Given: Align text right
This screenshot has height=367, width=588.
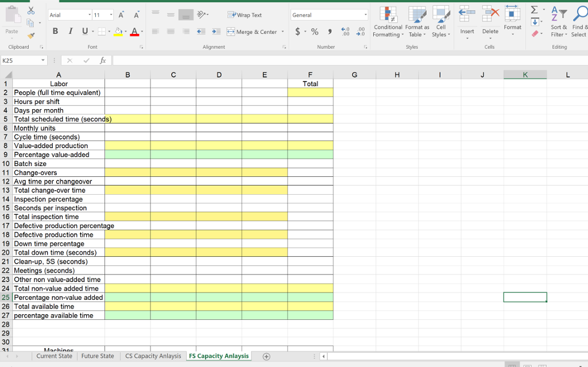Looking at the screenshot, I should click(x=185, y=32).
